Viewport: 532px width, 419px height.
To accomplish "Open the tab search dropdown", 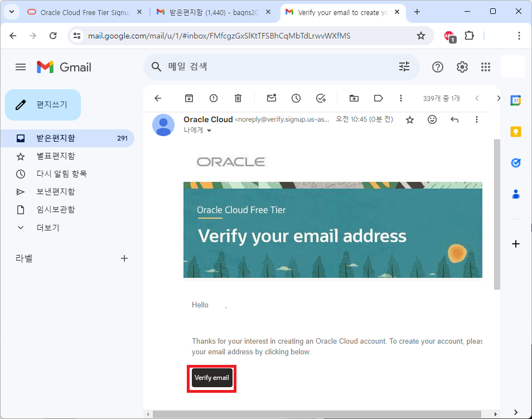I will tap(12, 12).
